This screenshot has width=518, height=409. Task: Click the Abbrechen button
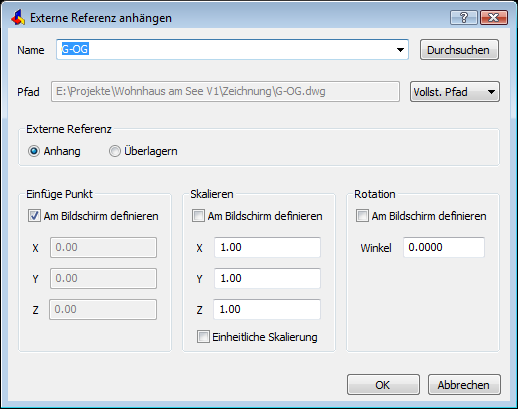point(464,385)
